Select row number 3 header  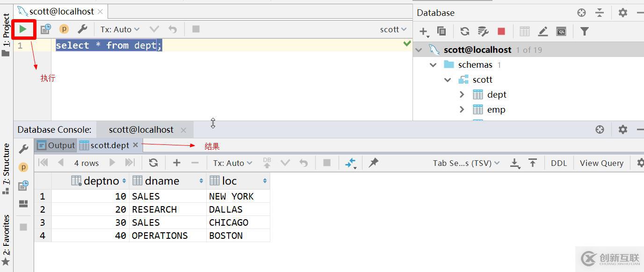click(x=43, y=222)
